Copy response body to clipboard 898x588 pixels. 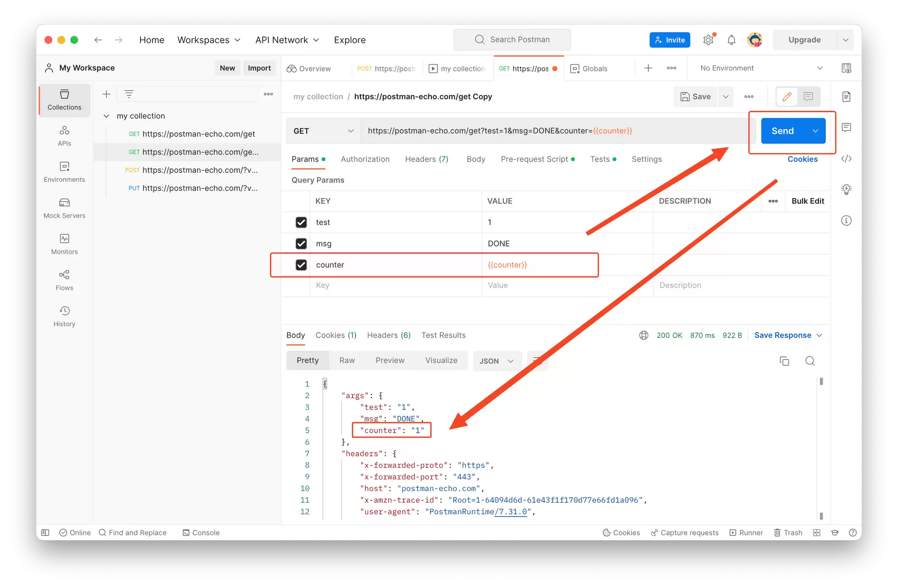784,361
